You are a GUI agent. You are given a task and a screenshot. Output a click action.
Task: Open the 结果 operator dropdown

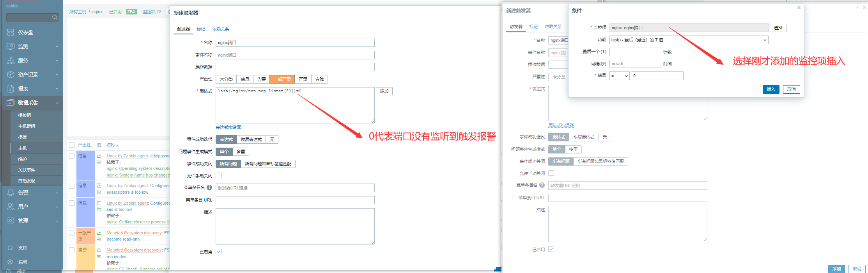point(619,76)
